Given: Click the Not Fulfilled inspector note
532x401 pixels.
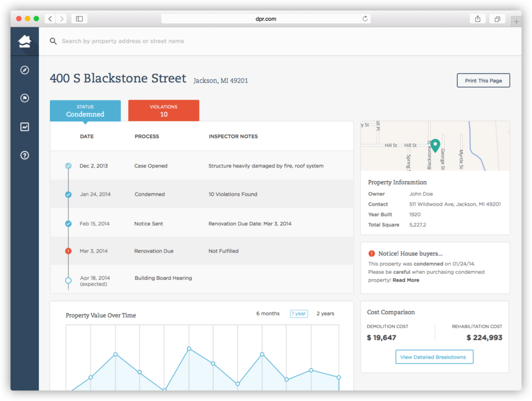Looking at the screenshot, I should coord(223,251).
